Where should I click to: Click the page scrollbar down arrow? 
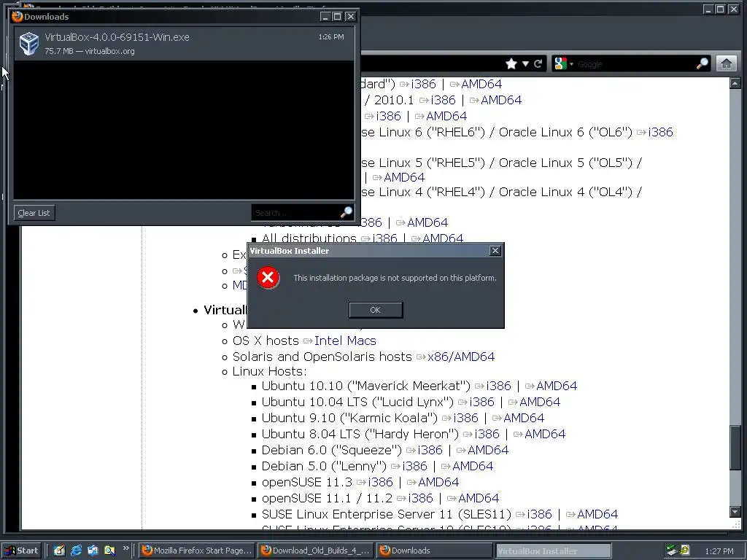(735, 512)
